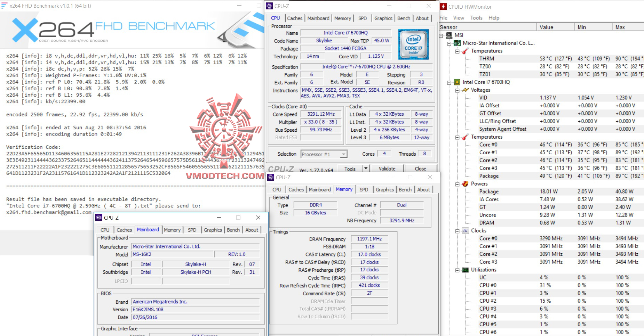
Task: Open the Help menu in HWMonitor
Action: [494, 18]
